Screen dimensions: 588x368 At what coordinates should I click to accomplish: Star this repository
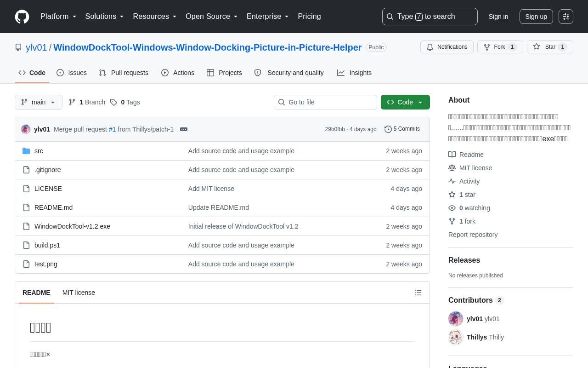550,47
